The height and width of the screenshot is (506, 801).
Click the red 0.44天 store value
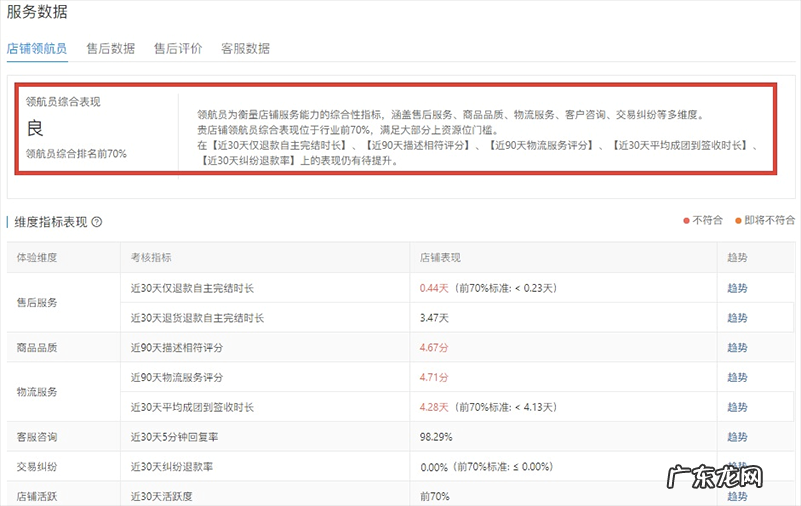(434, 288)
